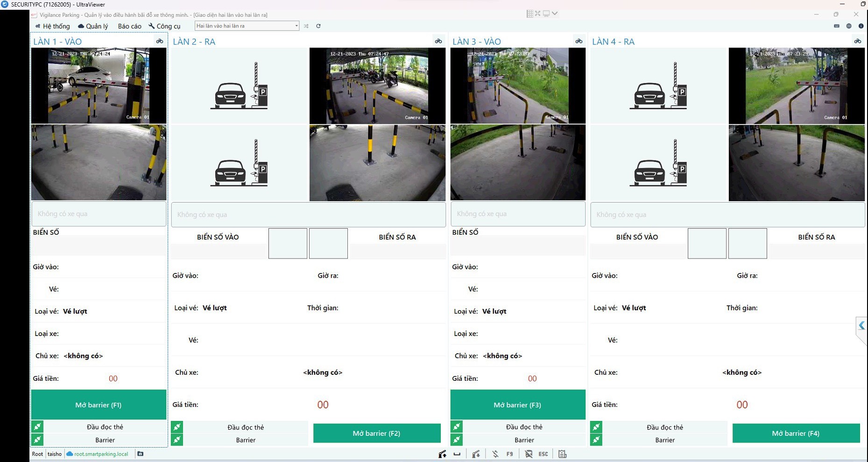Click the keyboard icon in the top-right toolbar
This screenshot has height=462, width=868.
pyautogui.click(x=837, y=26)
